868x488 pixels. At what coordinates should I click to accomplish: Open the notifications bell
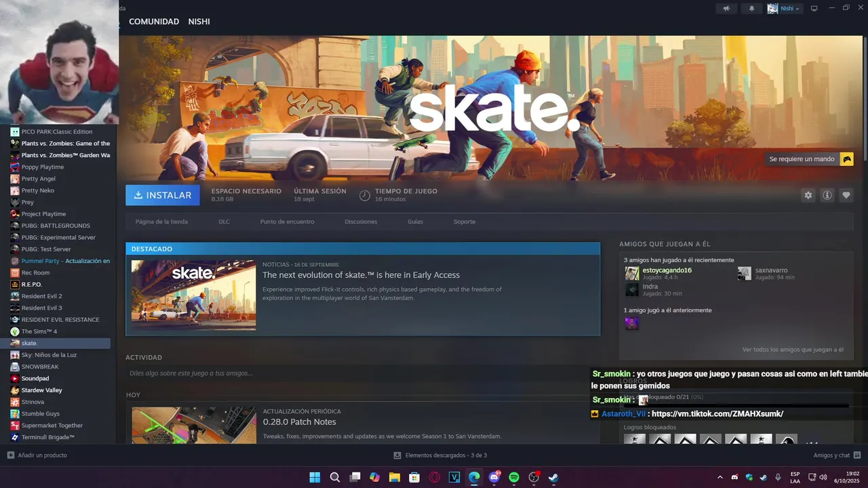(x=751, y=8)
